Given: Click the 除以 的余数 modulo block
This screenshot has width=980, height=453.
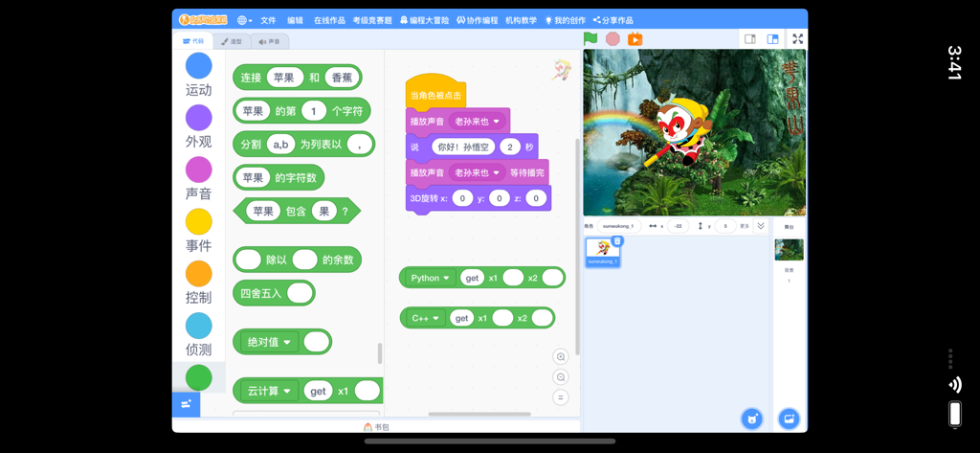Looking at the screenshot, I should point(297,260).
